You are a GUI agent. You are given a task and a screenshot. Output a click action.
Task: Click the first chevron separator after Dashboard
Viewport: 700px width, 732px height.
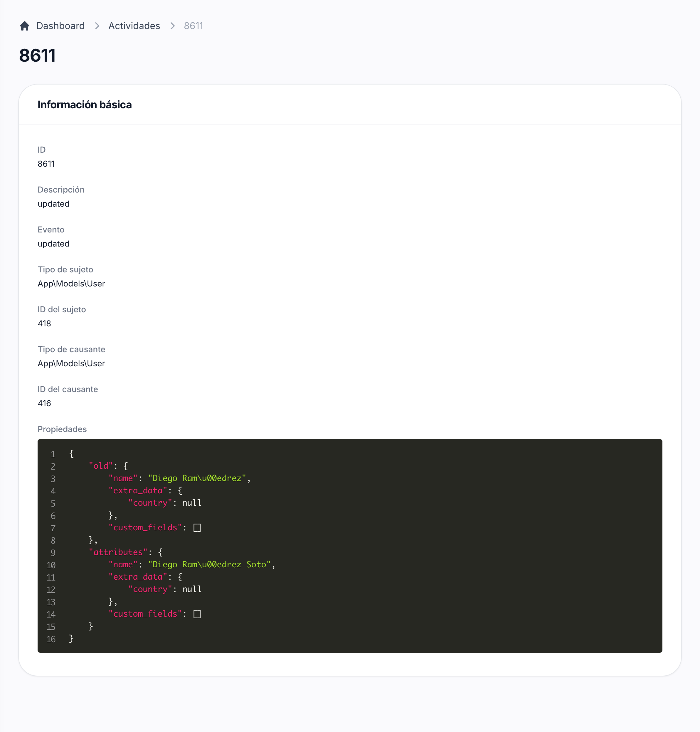pyautogui.click(x=97, y=26)
